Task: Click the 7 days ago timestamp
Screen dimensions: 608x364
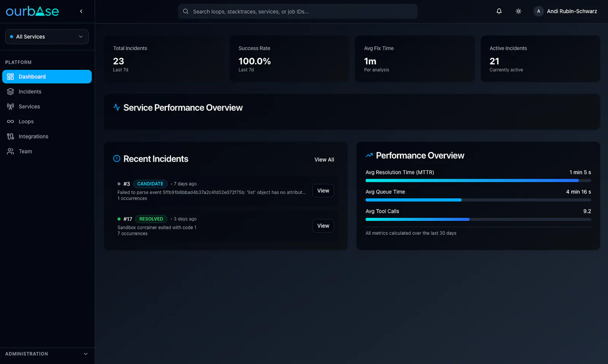Action: click(x=185, y=184)
